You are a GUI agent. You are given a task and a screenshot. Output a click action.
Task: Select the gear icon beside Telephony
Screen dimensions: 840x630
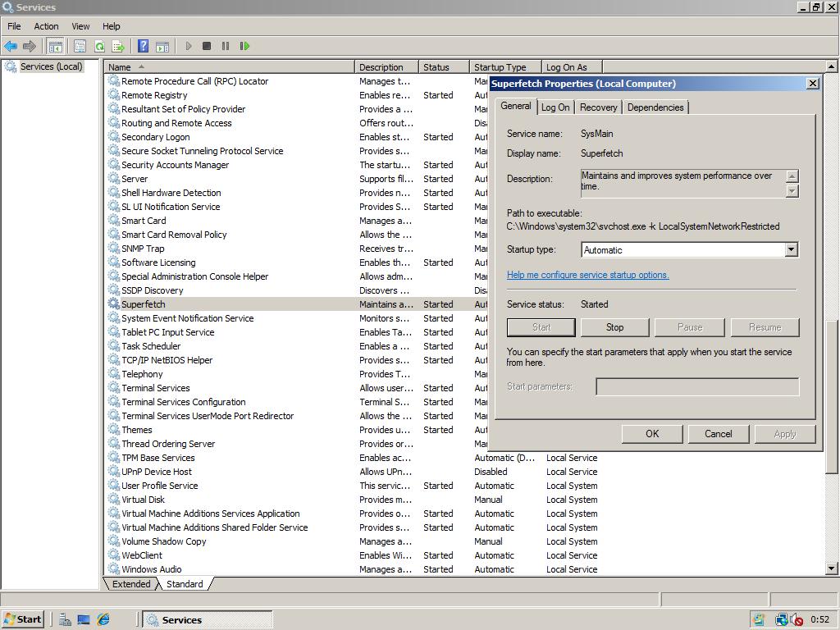tap(113, 373)
